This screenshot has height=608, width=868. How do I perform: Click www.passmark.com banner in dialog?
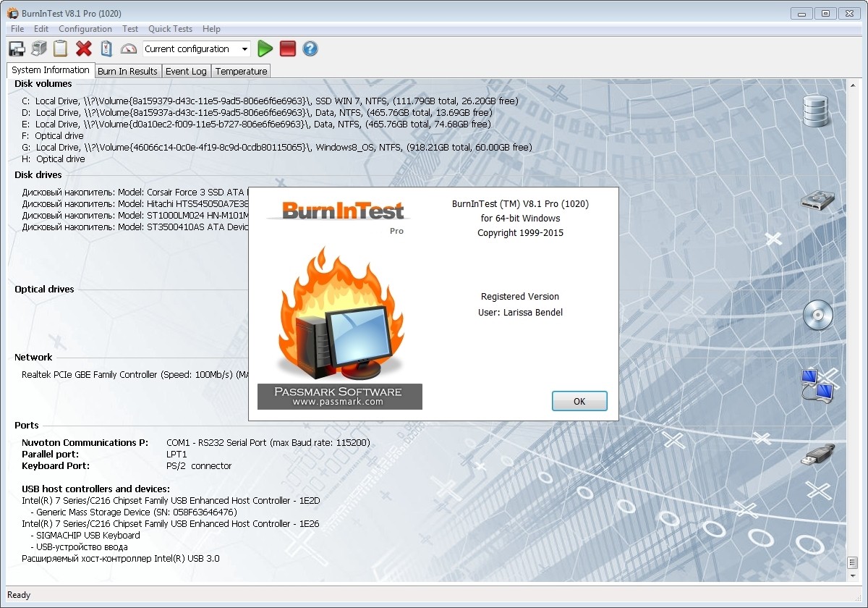click(339, 397)
